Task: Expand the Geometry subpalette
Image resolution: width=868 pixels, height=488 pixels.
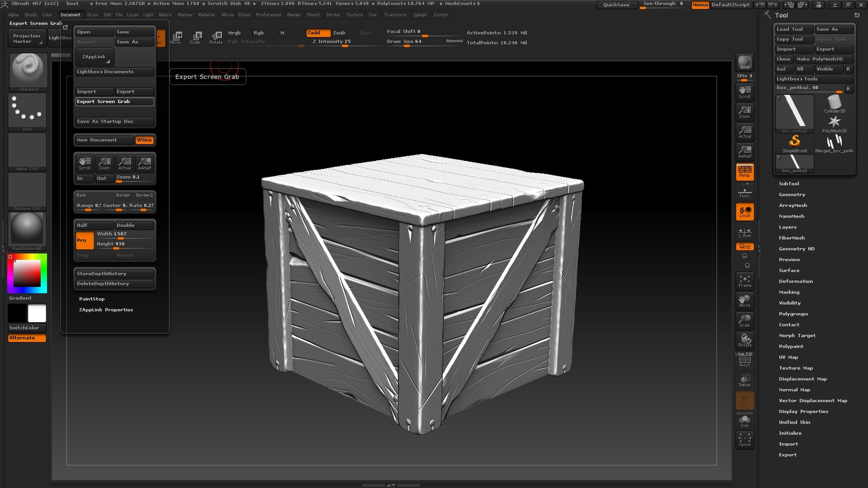Action: point(792,194)
